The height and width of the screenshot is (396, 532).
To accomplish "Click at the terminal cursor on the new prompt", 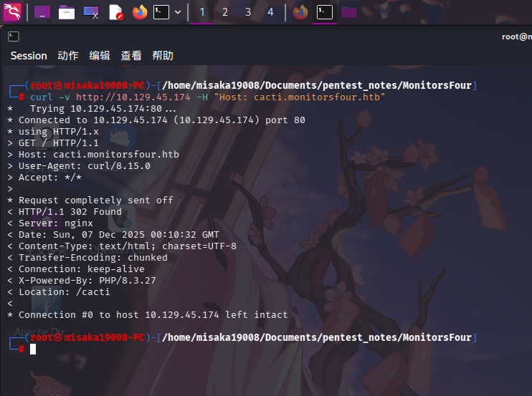I will click(x=33, y=349).
